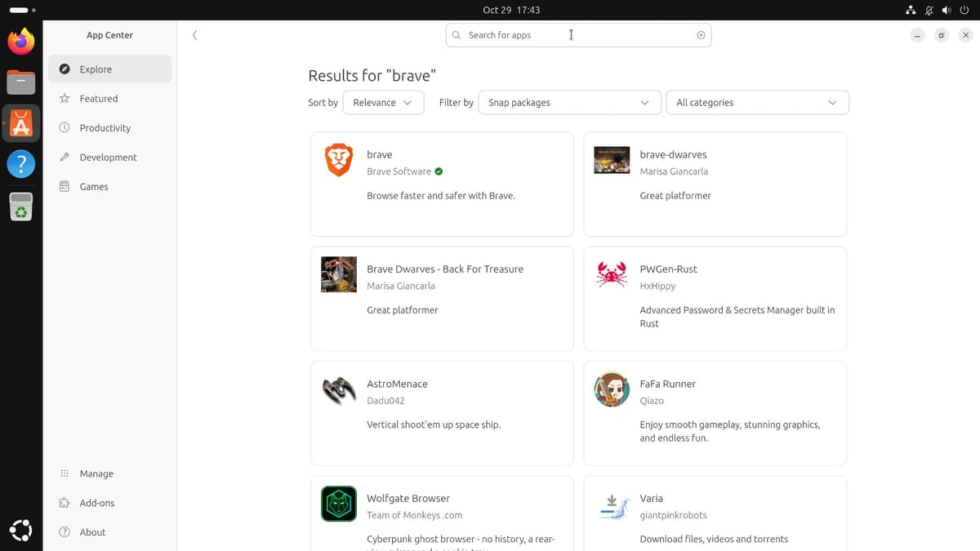
Task: Open the clock and calendar in top bar
Action: [x=511, y=10]
